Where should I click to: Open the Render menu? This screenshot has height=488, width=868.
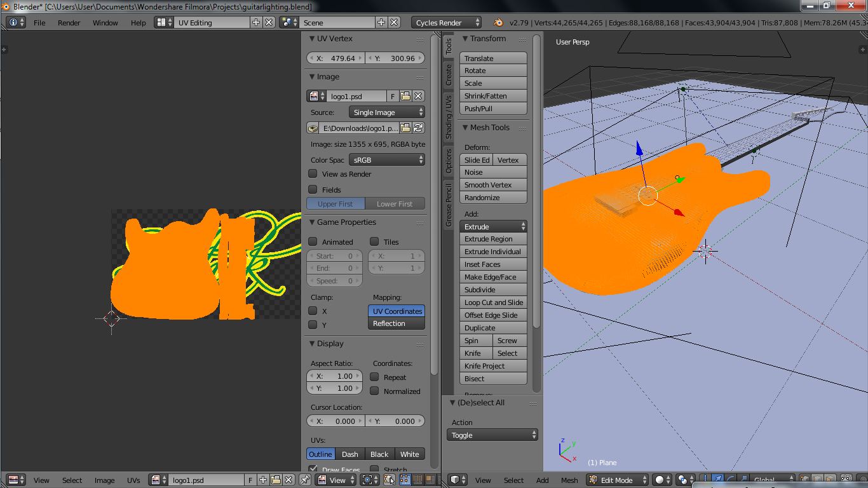pyautogui.click(x=69, y=22)
